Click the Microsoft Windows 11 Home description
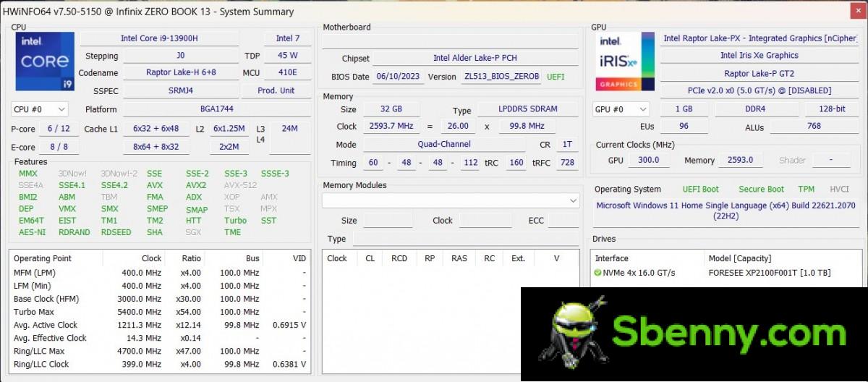Screen dimensions: 868x382 [726, 211]
